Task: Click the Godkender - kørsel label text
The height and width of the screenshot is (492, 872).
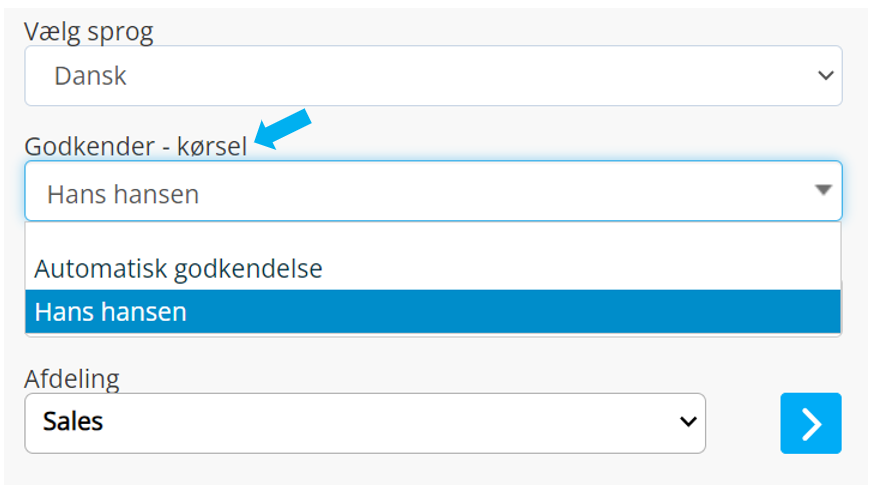Action: click(135, 147)
